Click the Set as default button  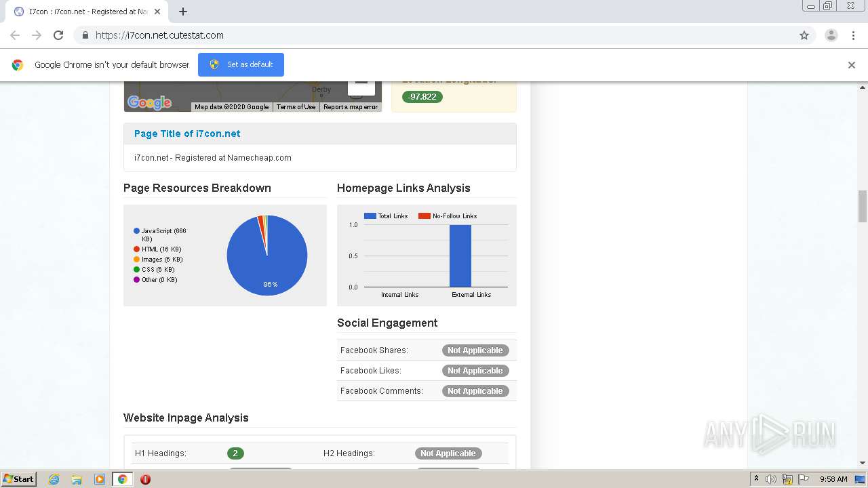pyautogui.click(x=241, y=64)
